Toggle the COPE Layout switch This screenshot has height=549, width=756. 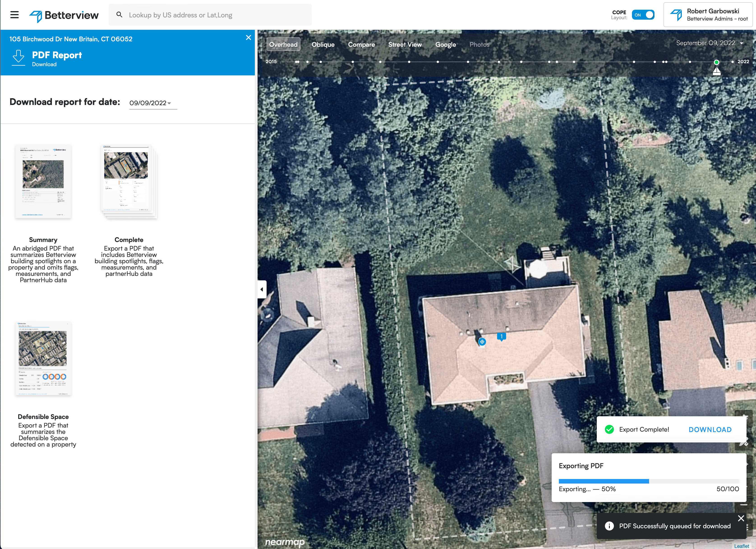pos(643,15)
